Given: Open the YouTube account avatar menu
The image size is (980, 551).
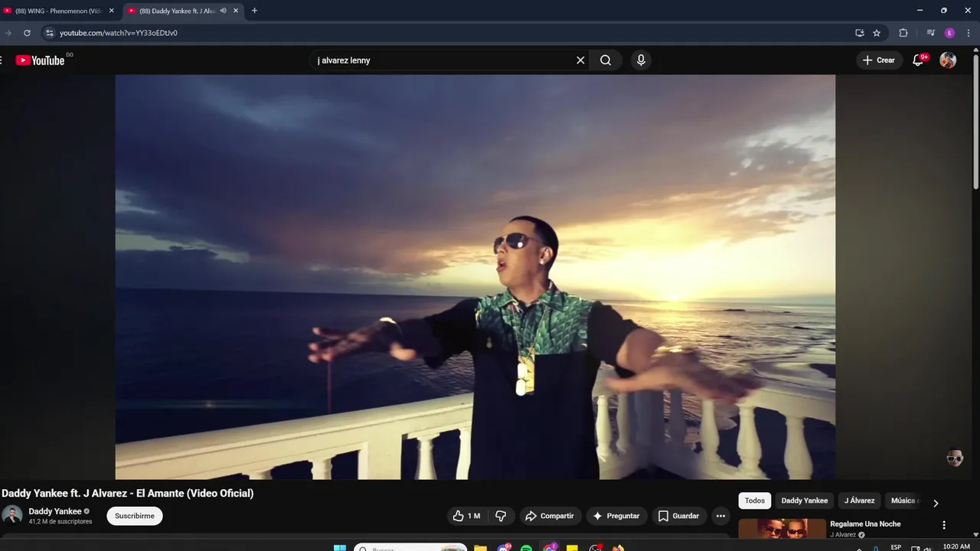Looking at the screenshot, I should 948,60.
